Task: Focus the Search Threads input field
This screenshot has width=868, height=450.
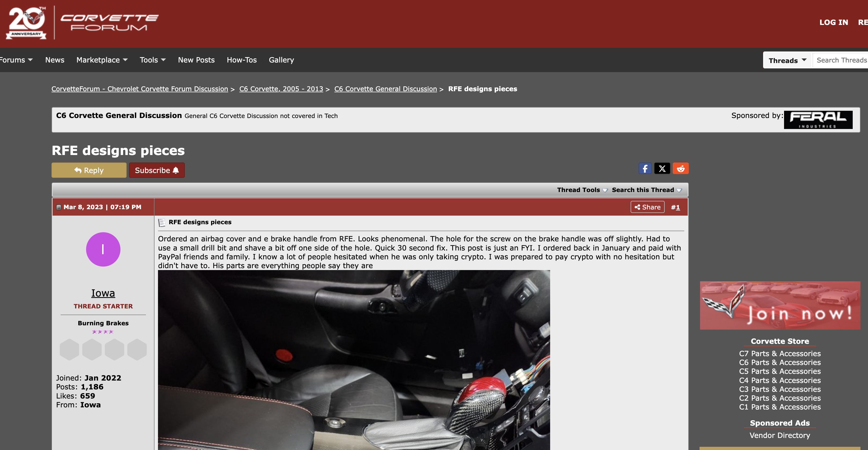Action: [841, 60]
